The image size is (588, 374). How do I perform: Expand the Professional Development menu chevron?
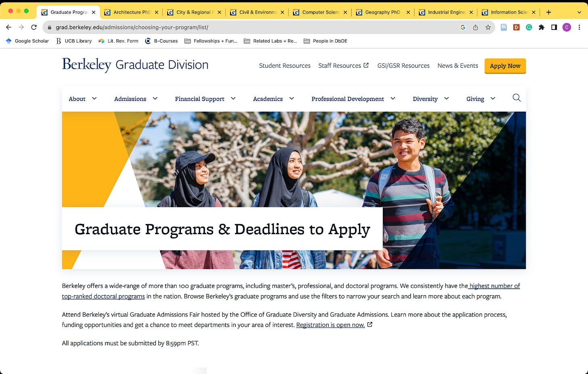[393, 98]
